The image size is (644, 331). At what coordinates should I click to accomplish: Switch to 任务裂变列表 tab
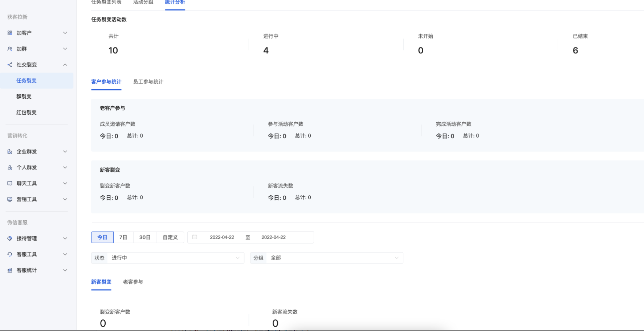106,3
